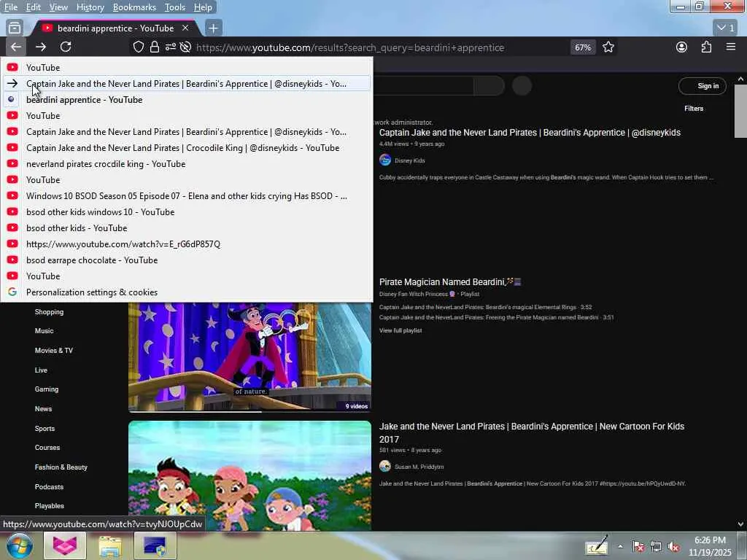Open the History menu

pos(90,7)
